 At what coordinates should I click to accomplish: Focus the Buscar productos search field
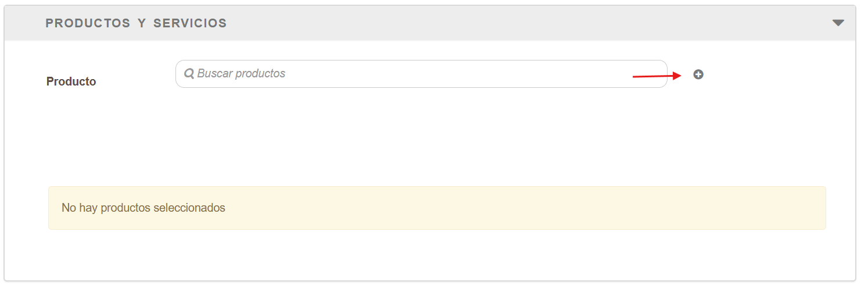tap(421, 74)
